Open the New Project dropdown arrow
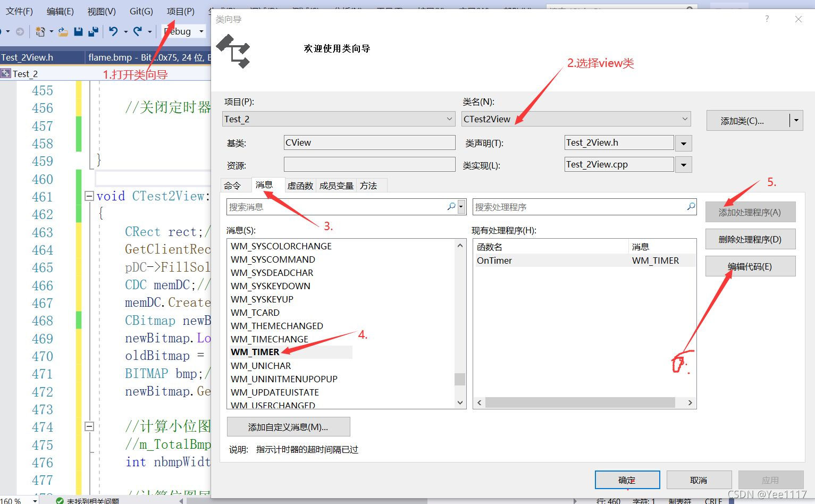Image resolution: width=815 pixels, height=504 pixels. point(51,32)
